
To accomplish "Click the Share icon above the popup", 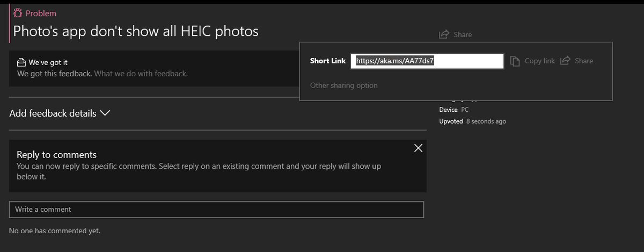I will pyautogui.click(x=444, y=34).
